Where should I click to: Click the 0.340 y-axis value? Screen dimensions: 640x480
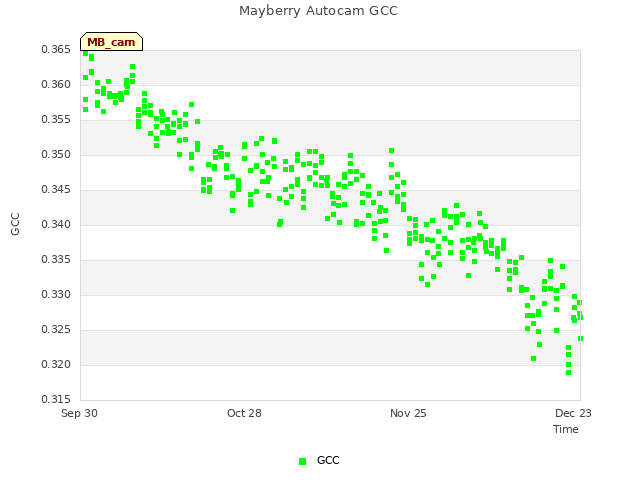tap(56, 224)
